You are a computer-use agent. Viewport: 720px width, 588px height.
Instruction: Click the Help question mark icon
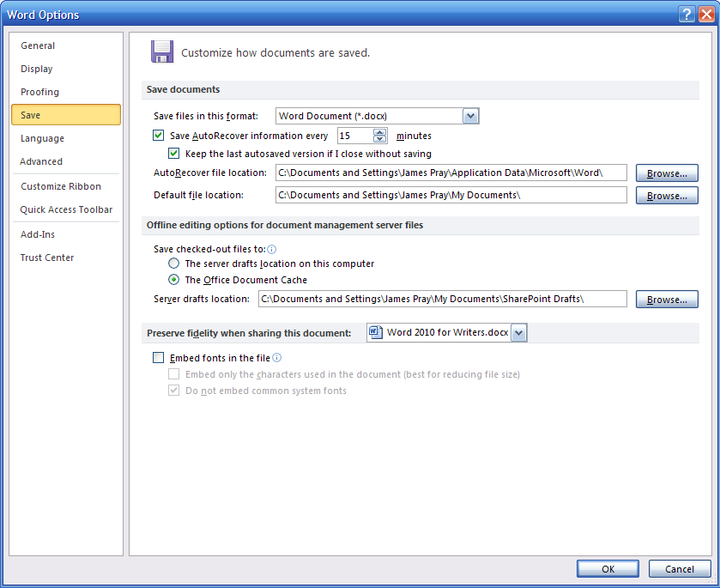[687, 15]
